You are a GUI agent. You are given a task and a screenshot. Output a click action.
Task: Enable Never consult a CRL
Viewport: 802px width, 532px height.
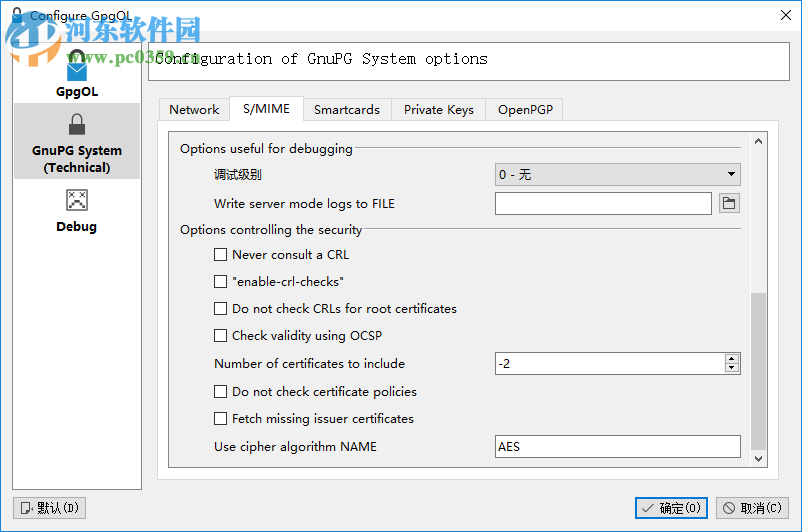point(220,255)
